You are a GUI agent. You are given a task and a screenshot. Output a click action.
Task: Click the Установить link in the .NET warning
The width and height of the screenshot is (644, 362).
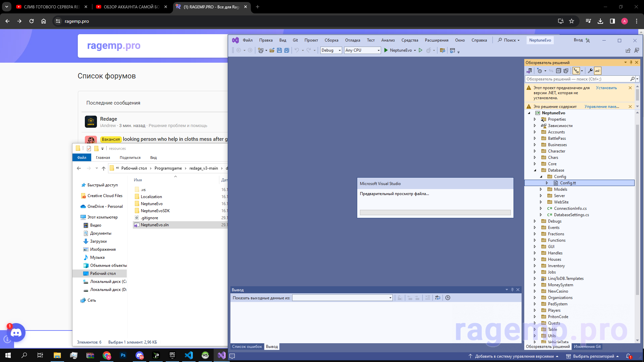pyautogui.click(x=606, y=88)
